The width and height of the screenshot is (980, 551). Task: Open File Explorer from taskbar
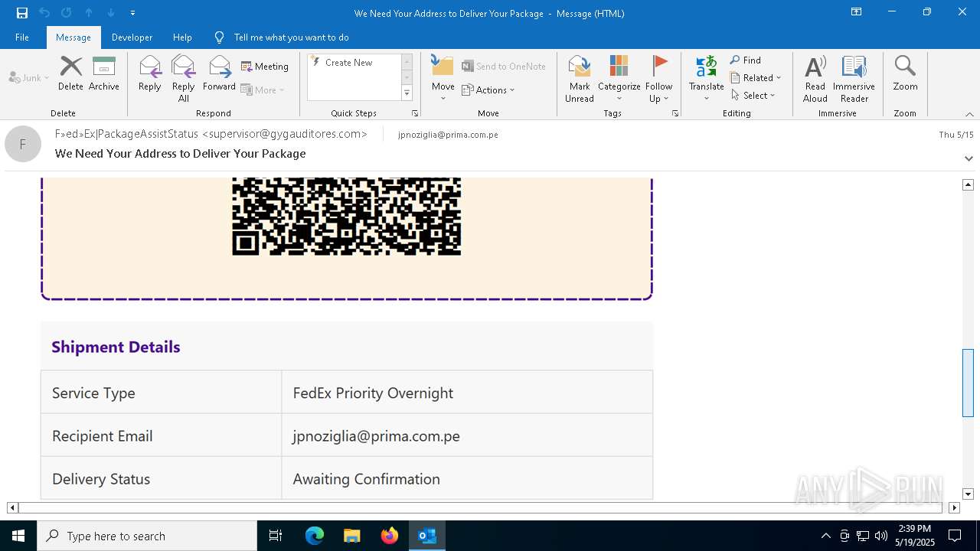[x=352, y=536]
